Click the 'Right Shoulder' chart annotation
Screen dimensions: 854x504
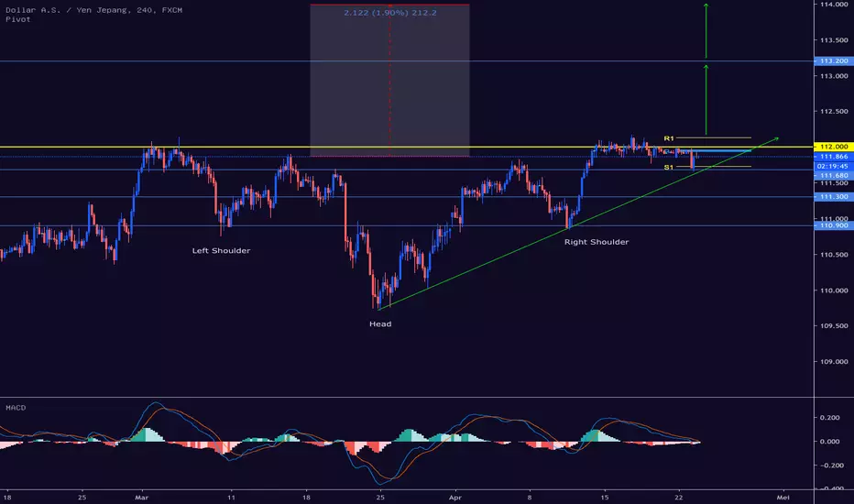tap(597, 242)
